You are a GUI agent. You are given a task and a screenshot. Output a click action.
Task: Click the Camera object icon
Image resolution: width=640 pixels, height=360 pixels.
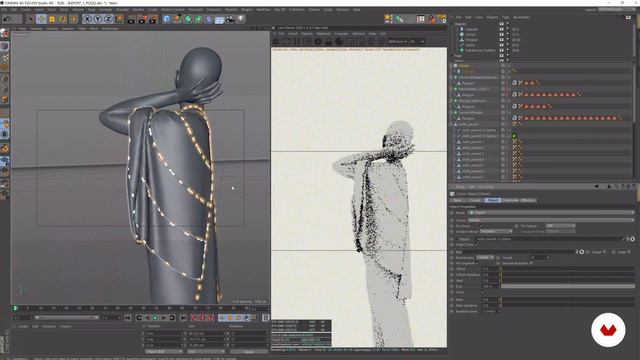point(230,19)
